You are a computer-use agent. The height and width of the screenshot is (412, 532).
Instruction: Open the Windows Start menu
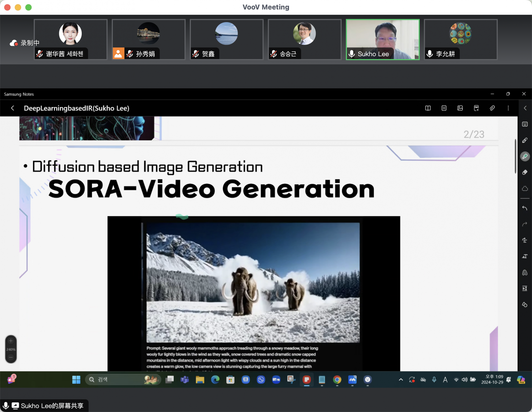[76, 380]
